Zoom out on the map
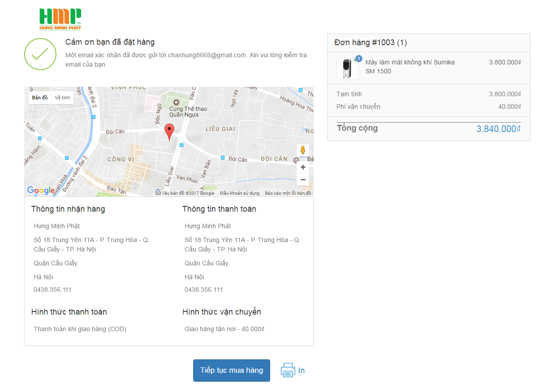This screenshot has width=543, height=392. (303, 179)
